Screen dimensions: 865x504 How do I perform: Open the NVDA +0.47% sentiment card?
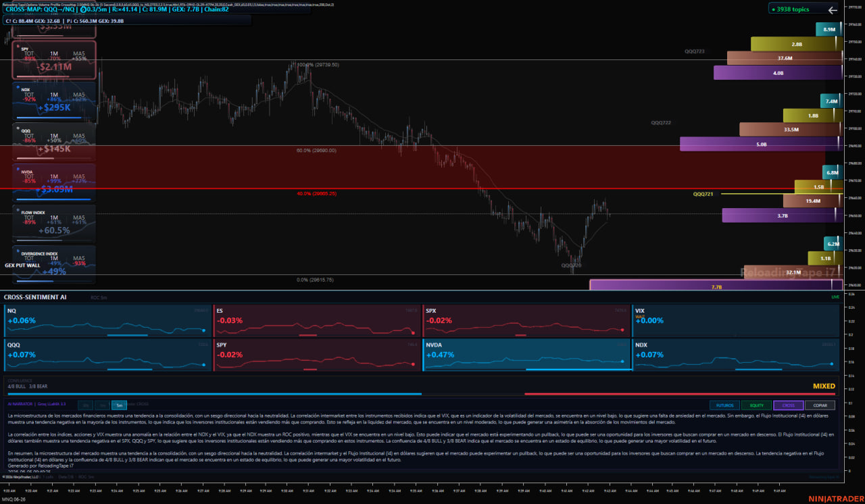point(526,355)
